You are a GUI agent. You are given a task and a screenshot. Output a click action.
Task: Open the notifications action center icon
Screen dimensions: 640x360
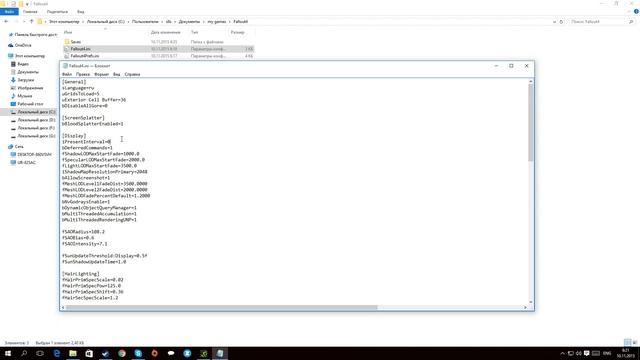(x=587, y=353)
